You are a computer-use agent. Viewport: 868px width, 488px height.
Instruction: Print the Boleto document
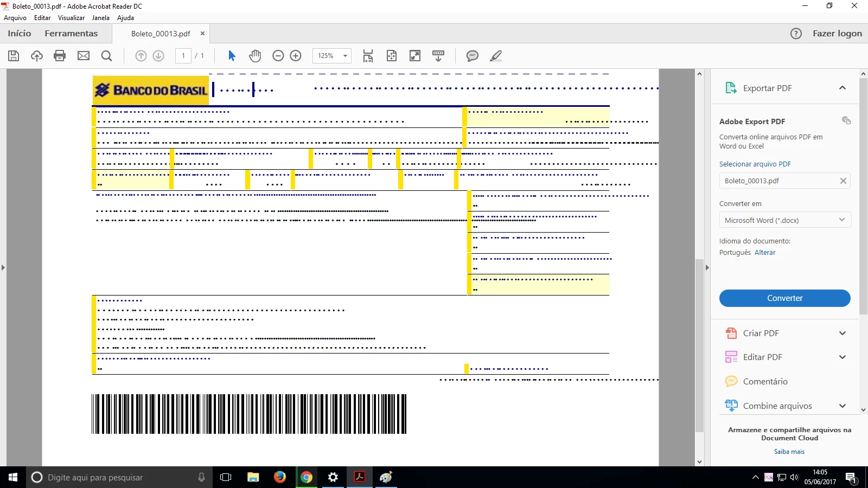[60, 56]
